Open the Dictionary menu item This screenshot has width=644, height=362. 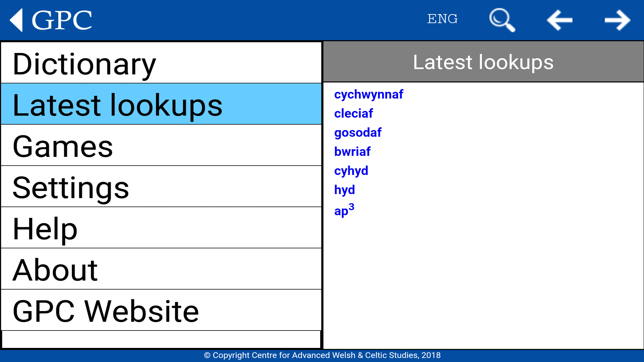(161, 63)
